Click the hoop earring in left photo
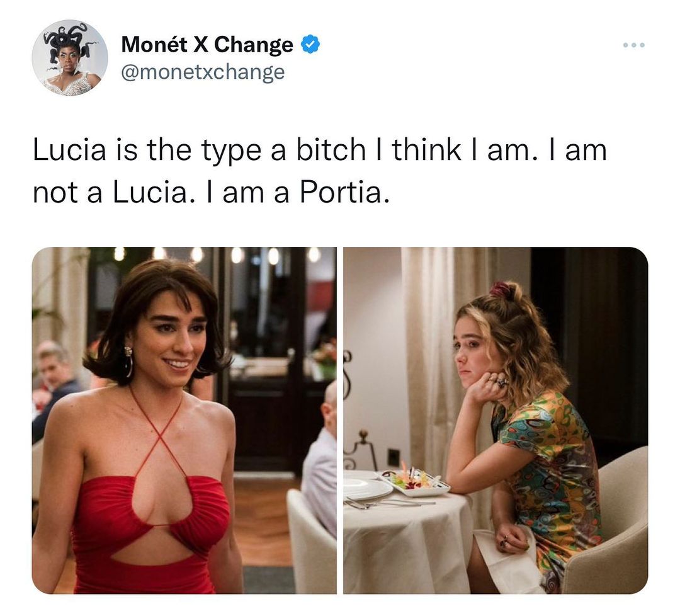This screenshot has height=616, width=680. coord(129,362)
